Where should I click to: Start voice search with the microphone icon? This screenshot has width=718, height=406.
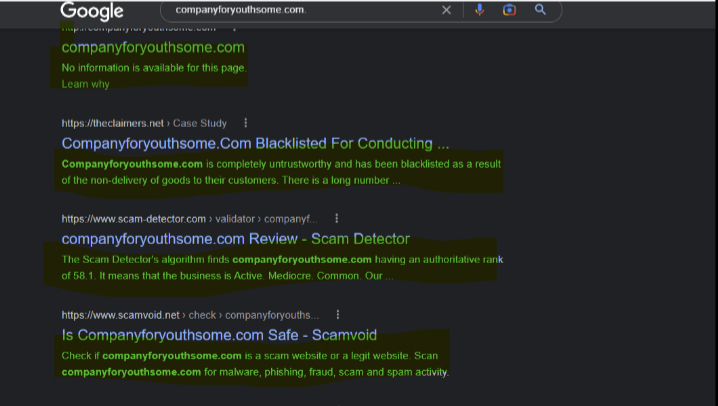coord(479,10)
